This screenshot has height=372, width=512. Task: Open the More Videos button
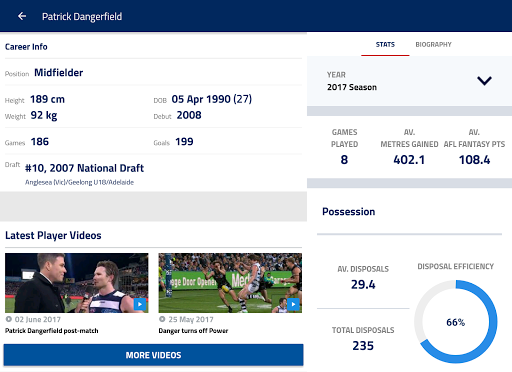tap(153, 355)
